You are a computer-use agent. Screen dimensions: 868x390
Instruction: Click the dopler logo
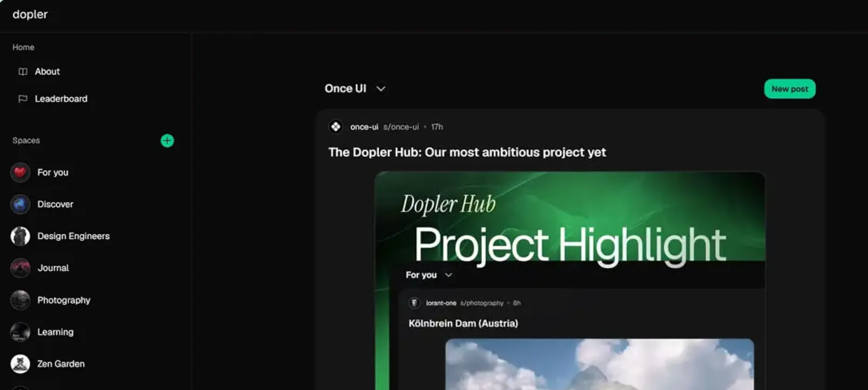(x=30, y=14)
